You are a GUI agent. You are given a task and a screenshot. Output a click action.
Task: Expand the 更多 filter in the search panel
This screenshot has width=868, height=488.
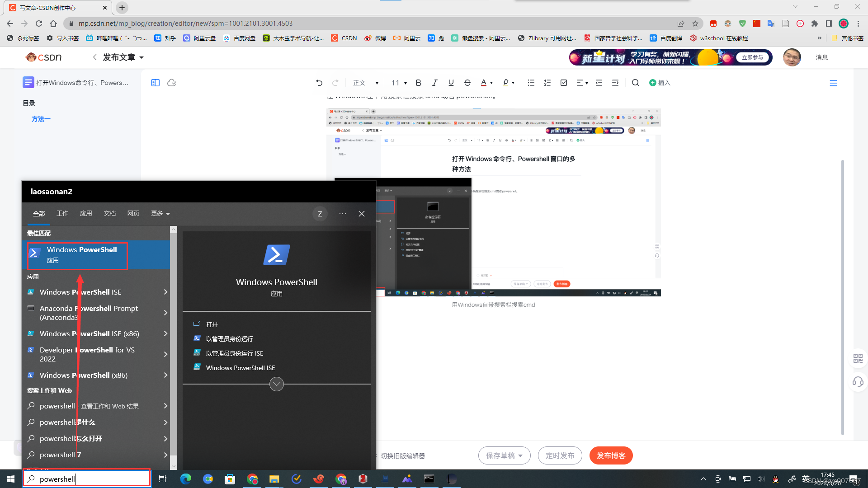(160, 213)
